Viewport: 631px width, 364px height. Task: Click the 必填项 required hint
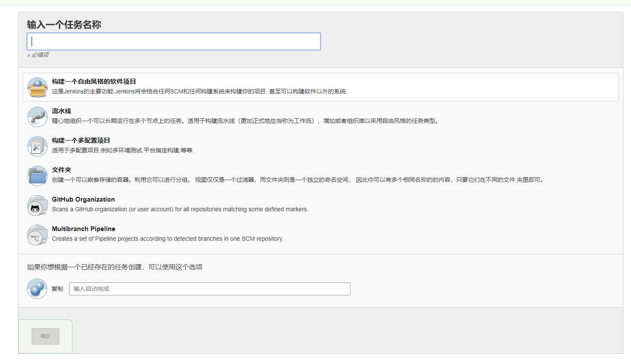[38, 55]
